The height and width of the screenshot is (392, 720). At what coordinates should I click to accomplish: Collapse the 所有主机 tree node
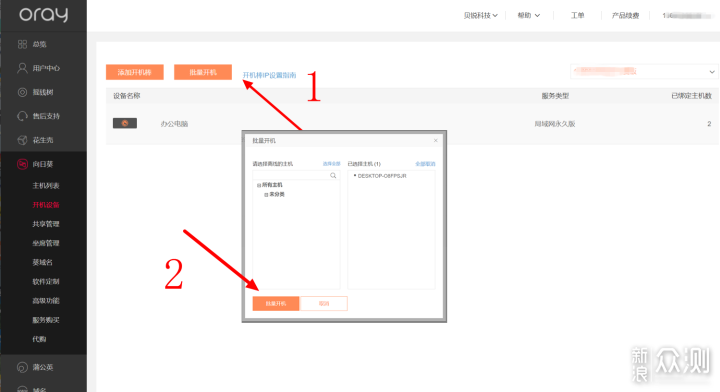point(259,185)
